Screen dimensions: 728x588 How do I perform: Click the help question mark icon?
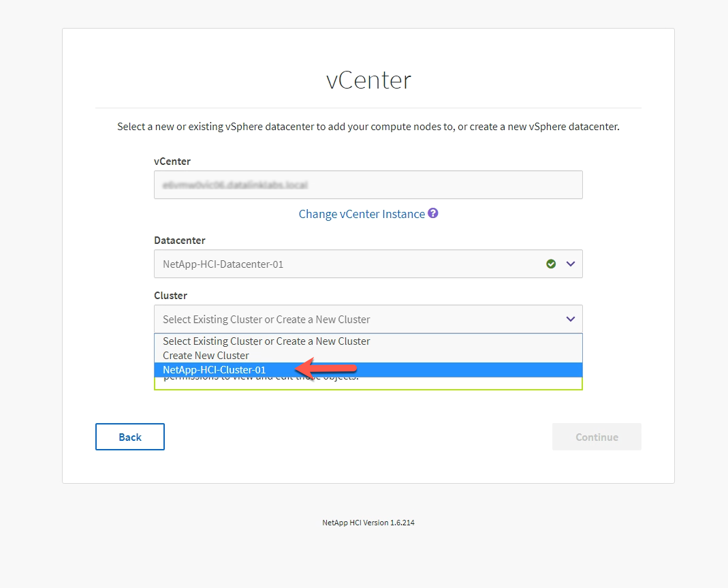tap(433, 213)
